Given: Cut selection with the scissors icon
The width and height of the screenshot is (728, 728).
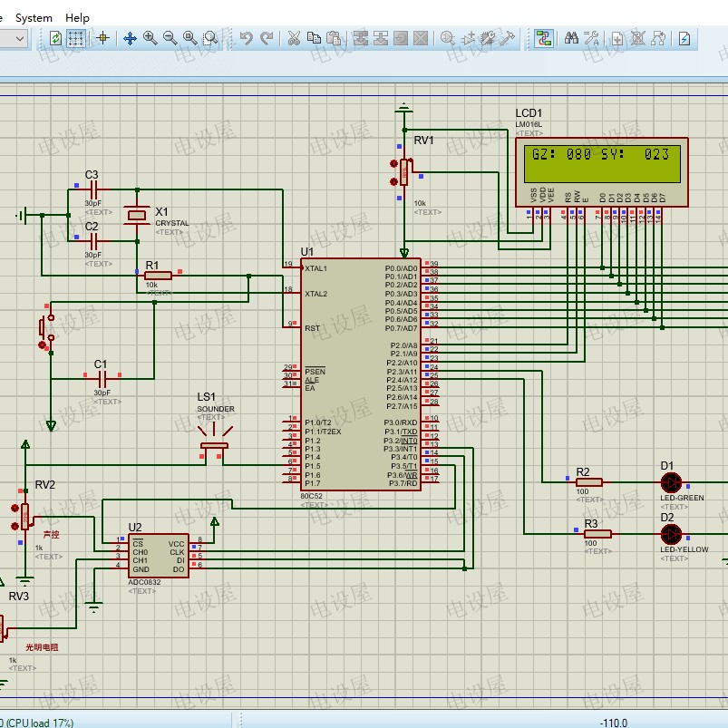Looking at the screenshot, I should [x=294, y=38].
